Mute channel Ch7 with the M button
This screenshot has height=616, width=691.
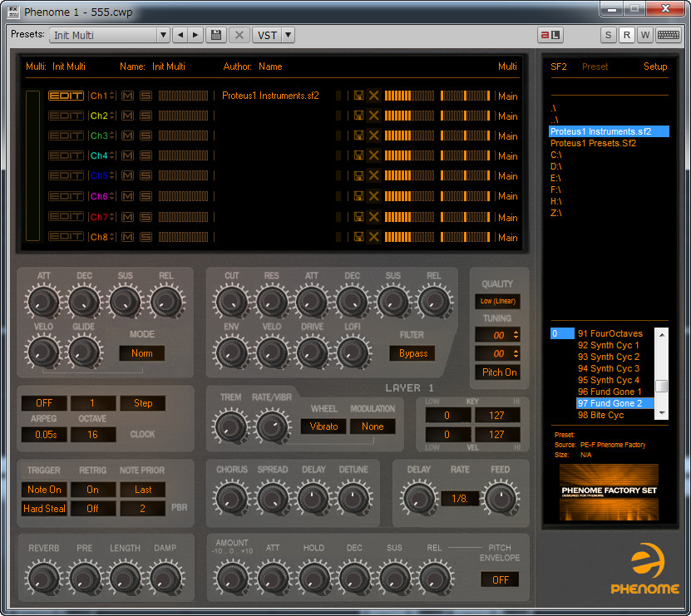click(x=127, y=216)
